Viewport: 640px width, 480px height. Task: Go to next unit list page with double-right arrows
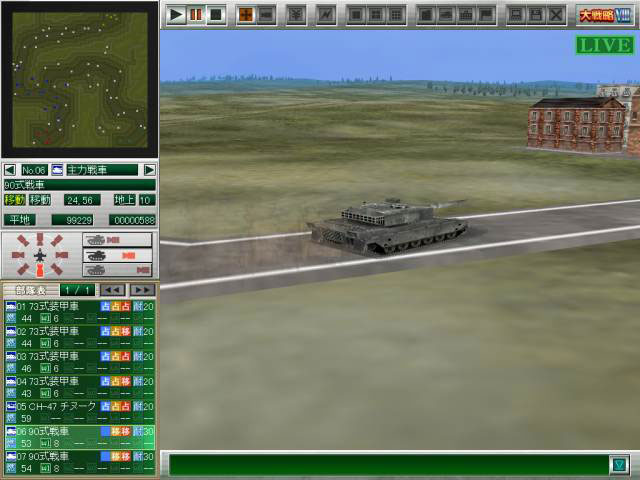pos(143,290)
